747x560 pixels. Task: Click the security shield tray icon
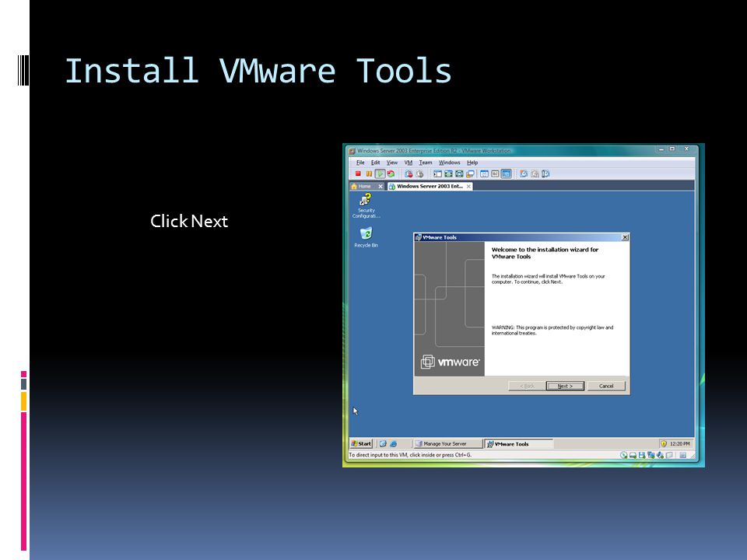pyautogui.click(x=663, y=443)
